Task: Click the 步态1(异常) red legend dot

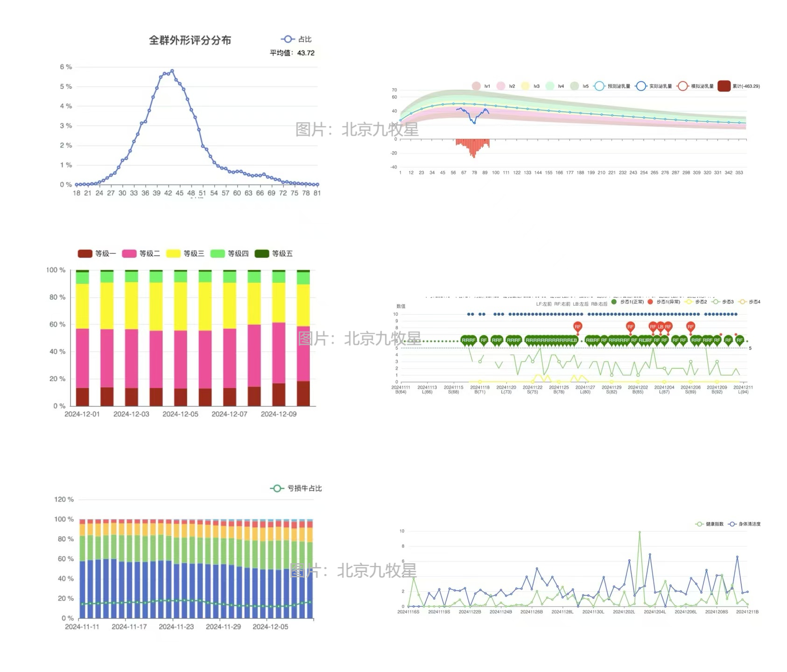Action: coord(650,302)
